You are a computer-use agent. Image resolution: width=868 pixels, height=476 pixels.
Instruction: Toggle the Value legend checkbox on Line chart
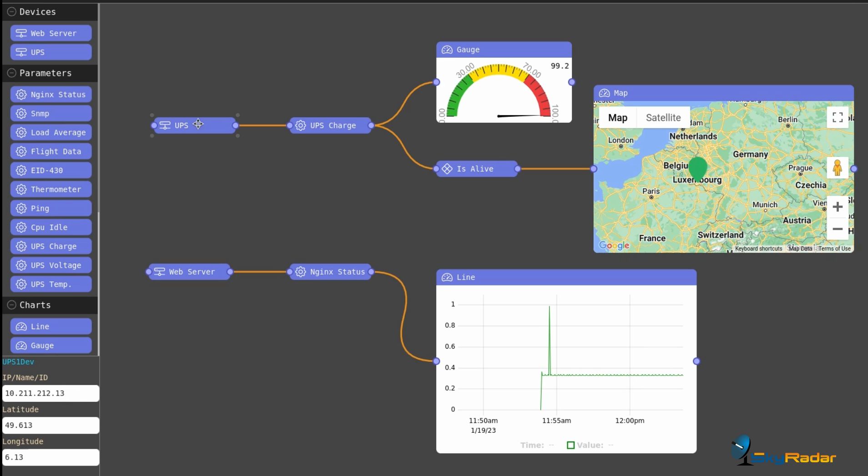pos(570,445)
